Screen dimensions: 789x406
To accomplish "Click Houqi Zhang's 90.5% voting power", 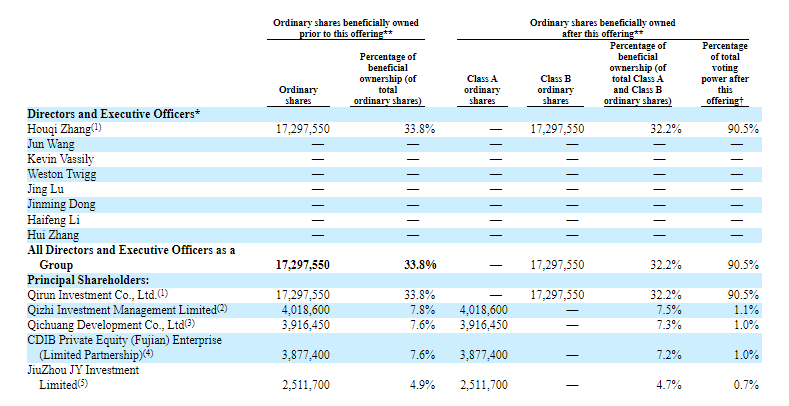I will [743, 129].
